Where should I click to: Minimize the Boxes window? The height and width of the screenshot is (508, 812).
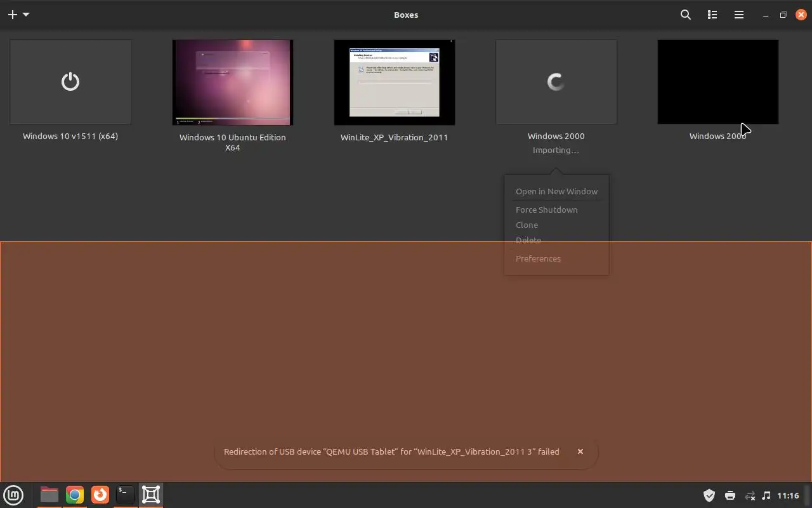click(x=766, y=15)
